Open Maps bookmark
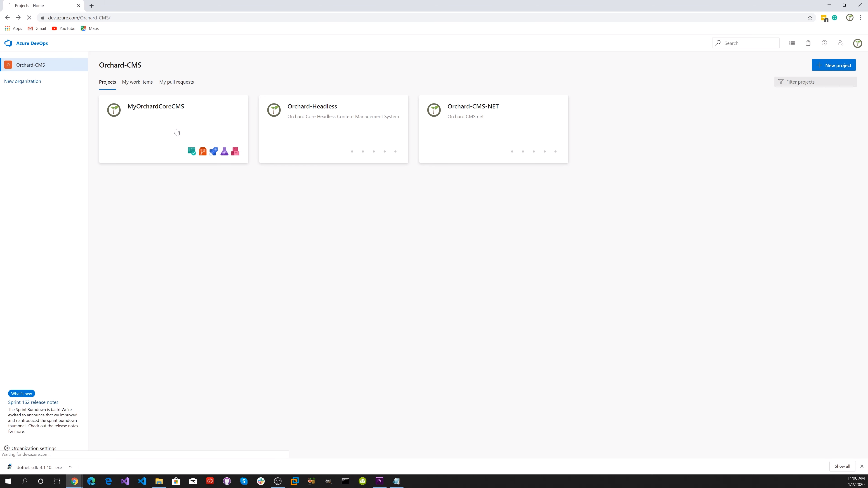The height and width of the screenshot is (488, 868). click(90, 28)
